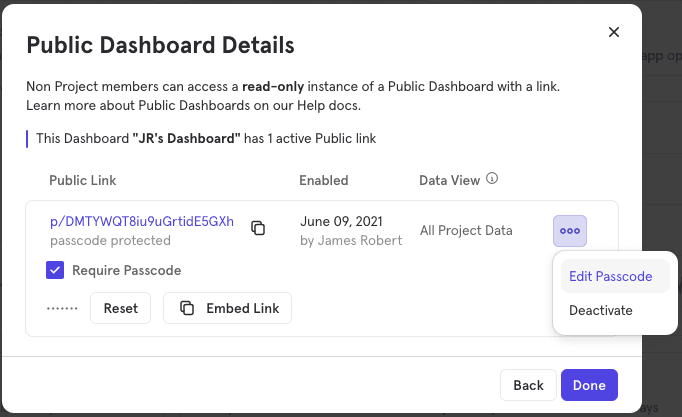
Task: Click the Public Link column header
Action: coord(83,181)
